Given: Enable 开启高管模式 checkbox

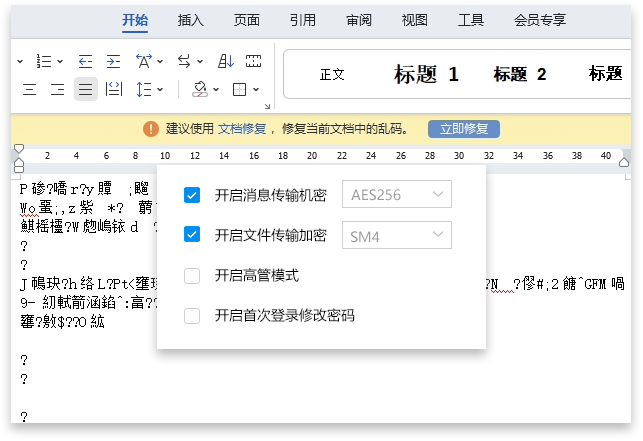Looking at the screenshot, I should click(192, 276).
